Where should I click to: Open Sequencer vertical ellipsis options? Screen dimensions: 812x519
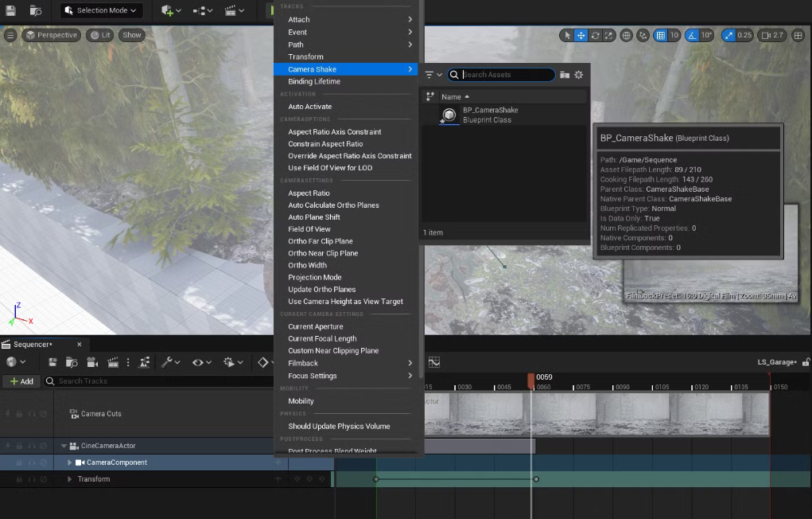(x=128, y=362)
